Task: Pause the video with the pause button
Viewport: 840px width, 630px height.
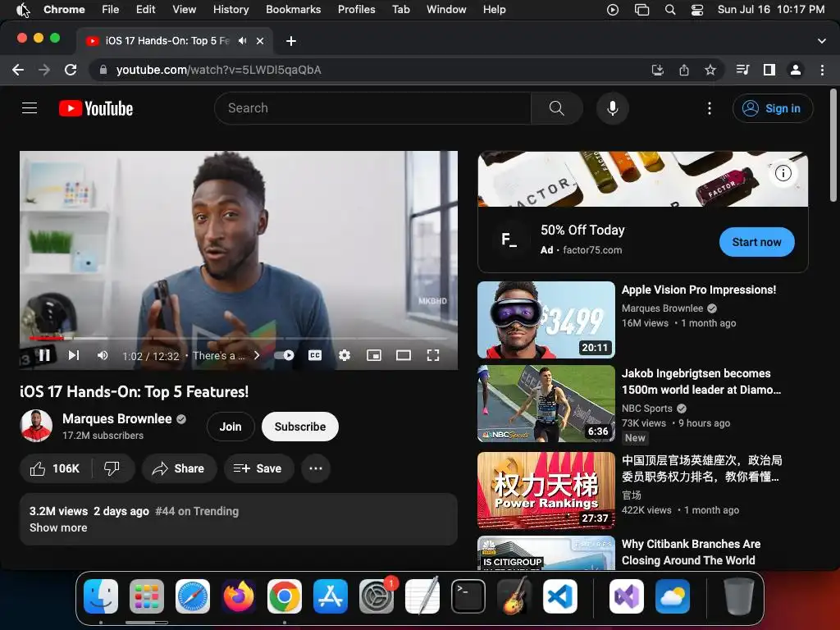Action: [x=44, y=355]
